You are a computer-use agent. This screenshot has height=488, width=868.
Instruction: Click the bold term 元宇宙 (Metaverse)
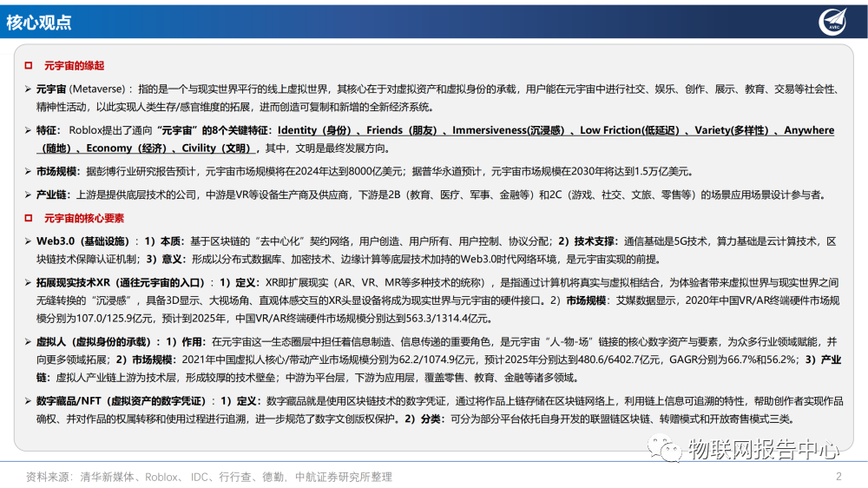pos(81,89)
